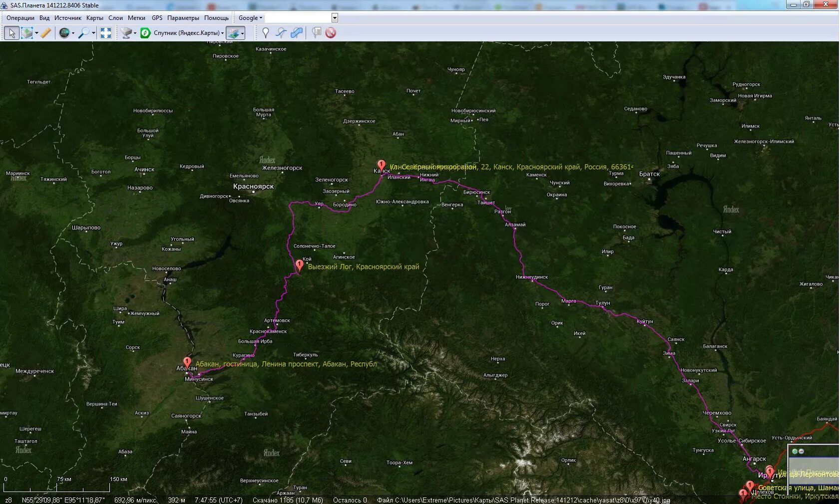Click the 7:47:55 (UTC+7) time in status bar
This screenshot has width=840, height=504.
(x=218, y=500)
